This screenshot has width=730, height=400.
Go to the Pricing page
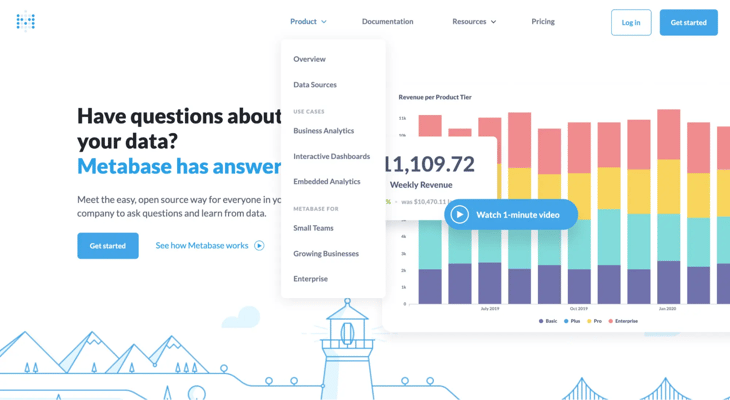(543, 21)
